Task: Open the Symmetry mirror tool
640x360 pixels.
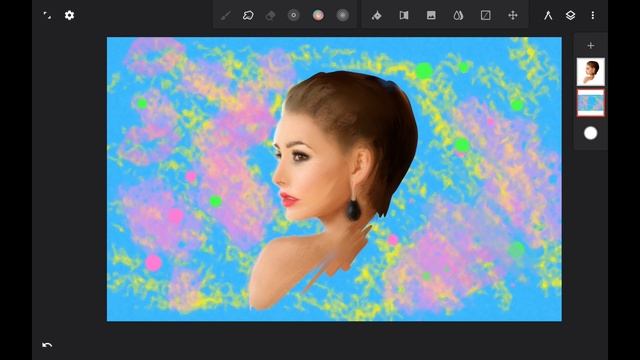Action: point(404,16)
